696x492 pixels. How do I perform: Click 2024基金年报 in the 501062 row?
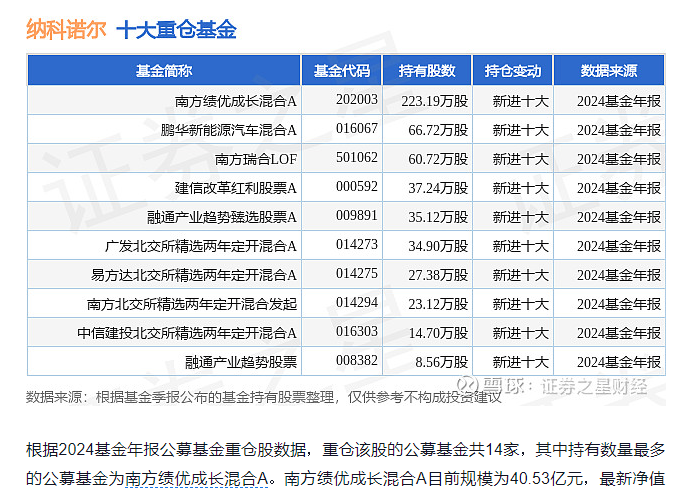click(x=619, y=159)
